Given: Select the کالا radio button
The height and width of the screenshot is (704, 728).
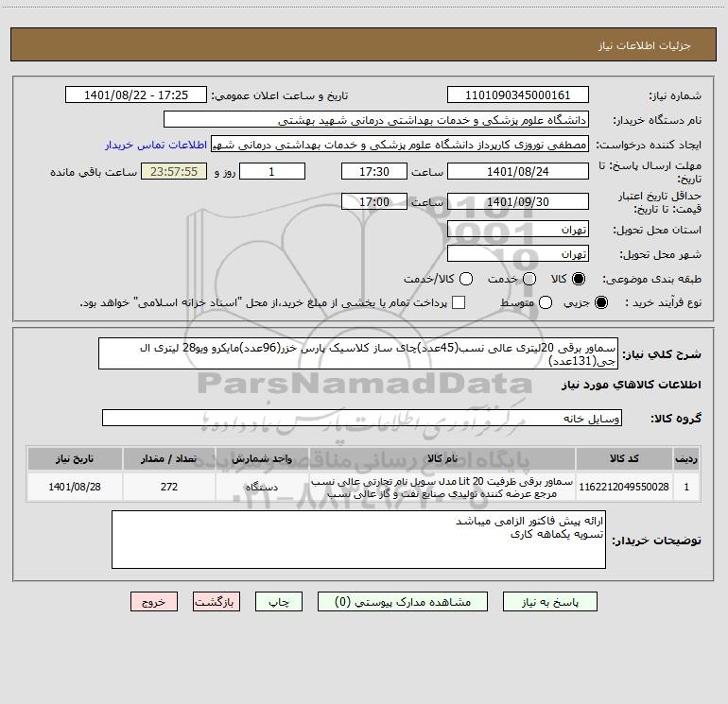Looking at the screenshot, I should point(579,279).
